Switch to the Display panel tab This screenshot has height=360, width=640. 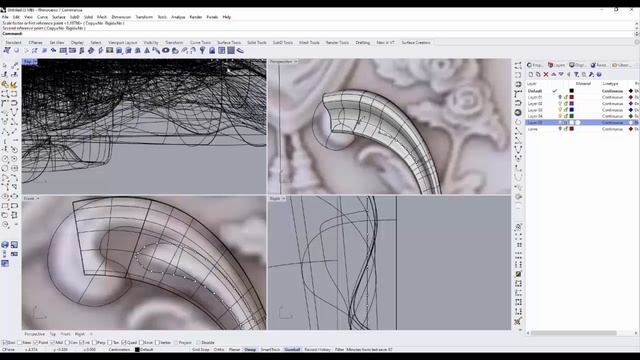(578, 65)
